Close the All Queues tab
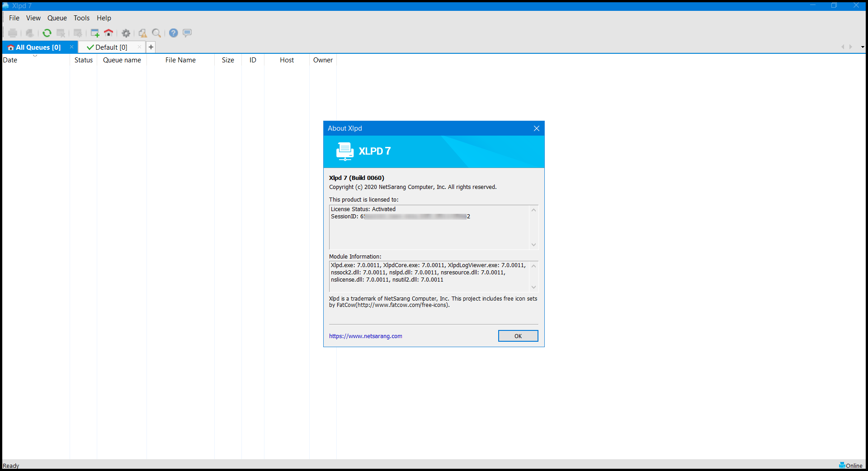The image size is (868, 471). click(x=71, y=47)
